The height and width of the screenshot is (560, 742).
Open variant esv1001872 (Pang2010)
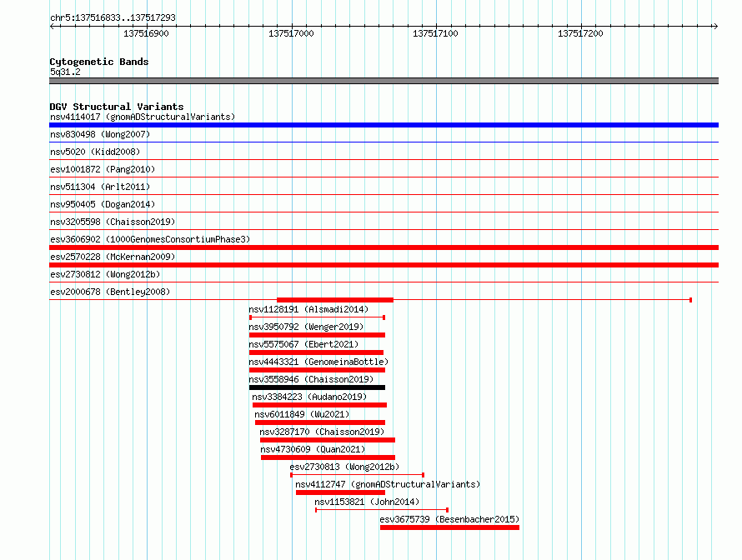pos(103,169)
